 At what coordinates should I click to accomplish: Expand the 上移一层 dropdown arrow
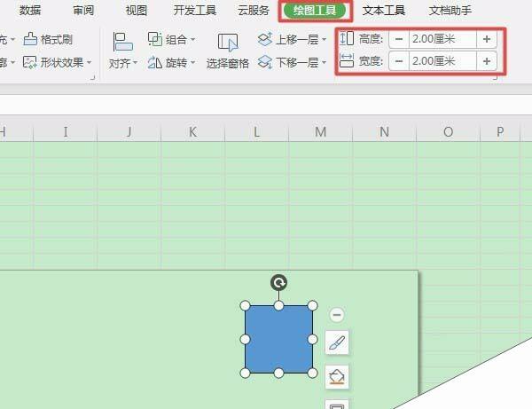click(x=324, y=40)
